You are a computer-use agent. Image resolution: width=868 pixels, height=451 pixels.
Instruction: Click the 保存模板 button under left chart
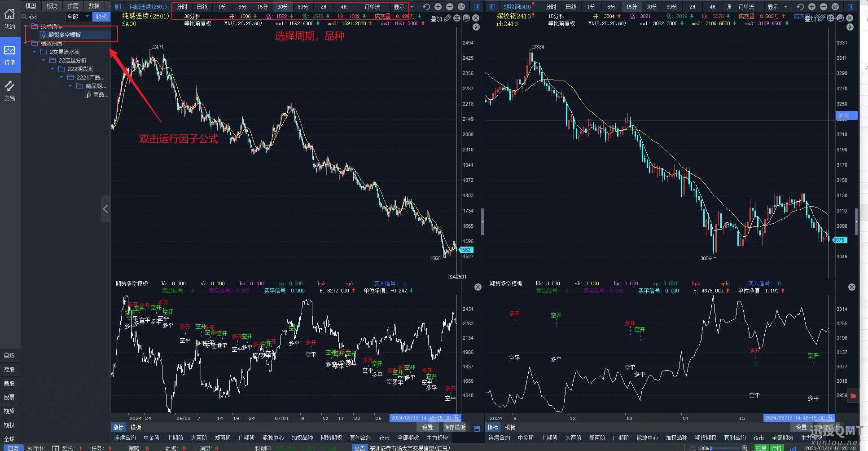coord(454,427)
